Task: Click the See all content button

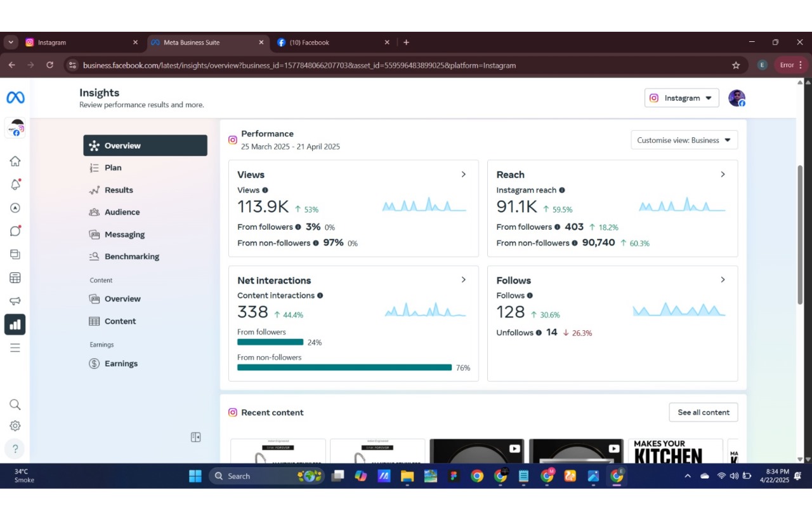Action: 703,412
